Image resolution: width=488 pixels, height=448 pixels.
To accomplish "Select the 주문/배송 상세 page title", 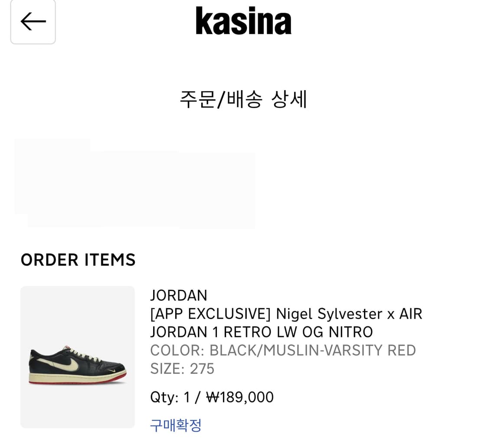I will 243,99.
